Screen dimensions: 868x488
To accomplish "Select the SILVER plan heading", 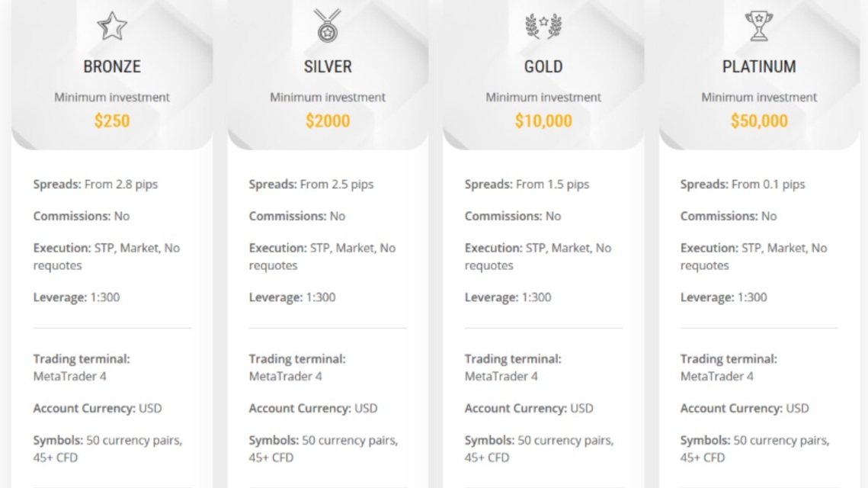I will pyautogui.click(x=328, y=66).
